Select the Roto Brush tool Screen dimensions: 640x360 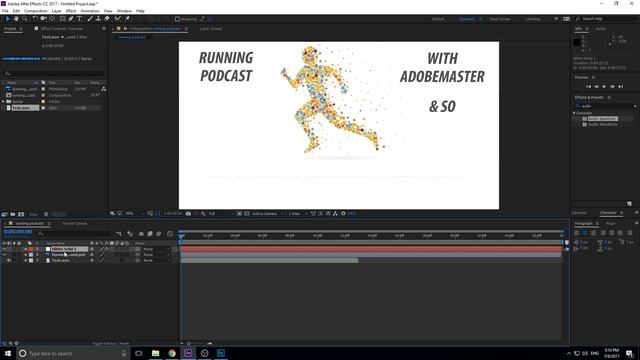point(118,19)
